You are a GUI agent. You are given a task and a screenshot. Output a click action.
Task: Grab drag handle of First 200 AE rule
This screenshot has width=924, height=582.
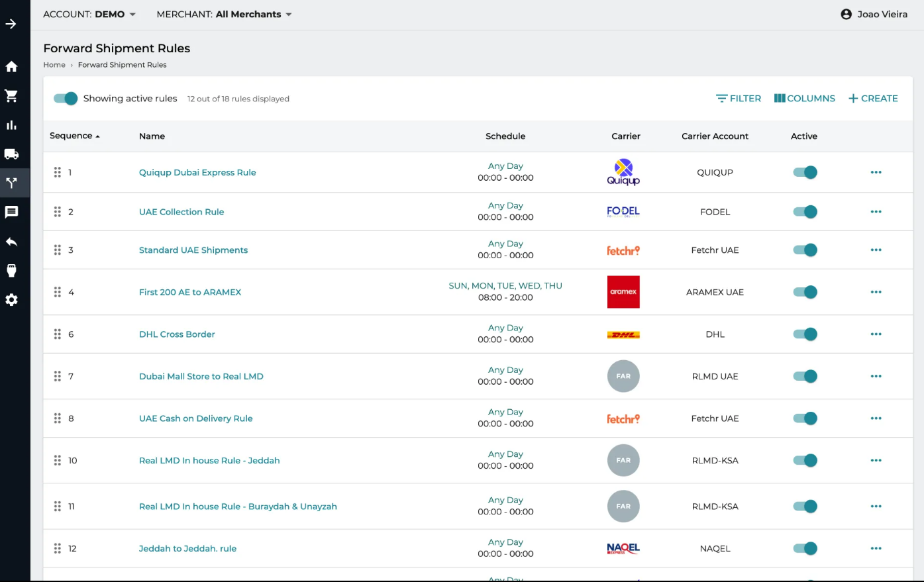click(58, 292)
